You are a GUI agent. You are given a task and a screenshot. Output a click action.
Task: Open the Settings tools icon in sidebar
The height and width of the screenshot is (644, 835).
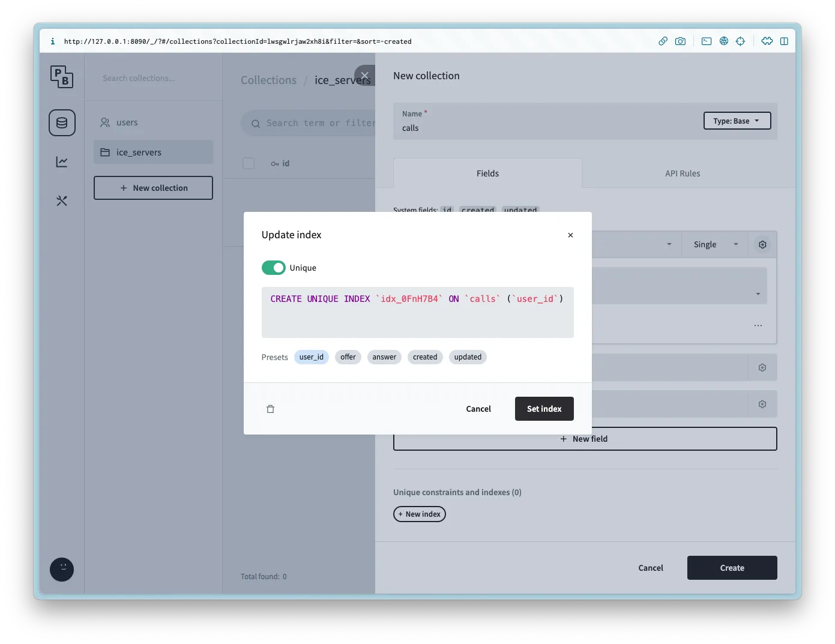click(x=62, y=201)
